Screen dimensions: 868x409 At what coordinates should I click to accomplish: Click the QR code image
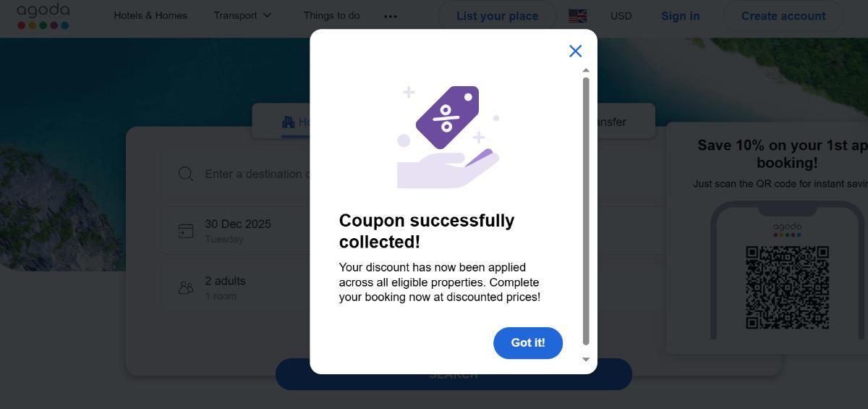click(787, 287)
